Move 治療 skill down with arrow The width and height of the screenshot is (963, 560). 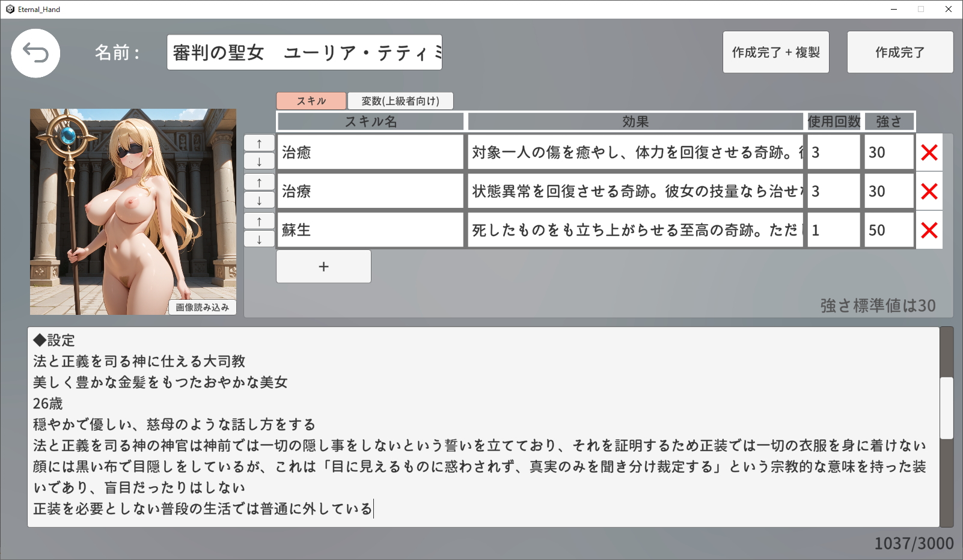(x=259, y=201)
